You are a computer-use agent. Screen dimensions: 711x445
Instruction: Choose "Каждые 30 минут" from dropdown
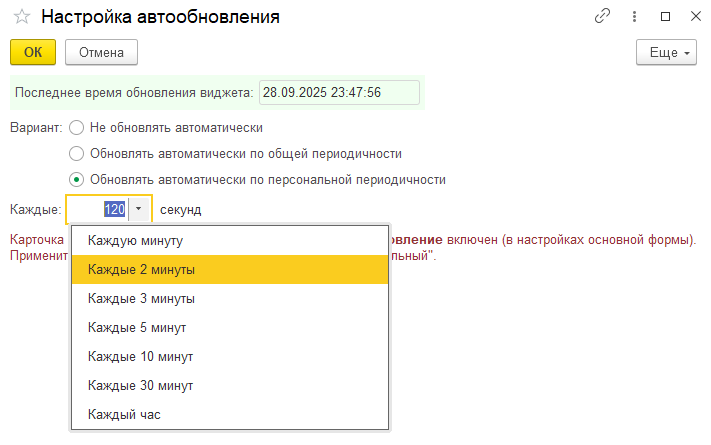140,386
